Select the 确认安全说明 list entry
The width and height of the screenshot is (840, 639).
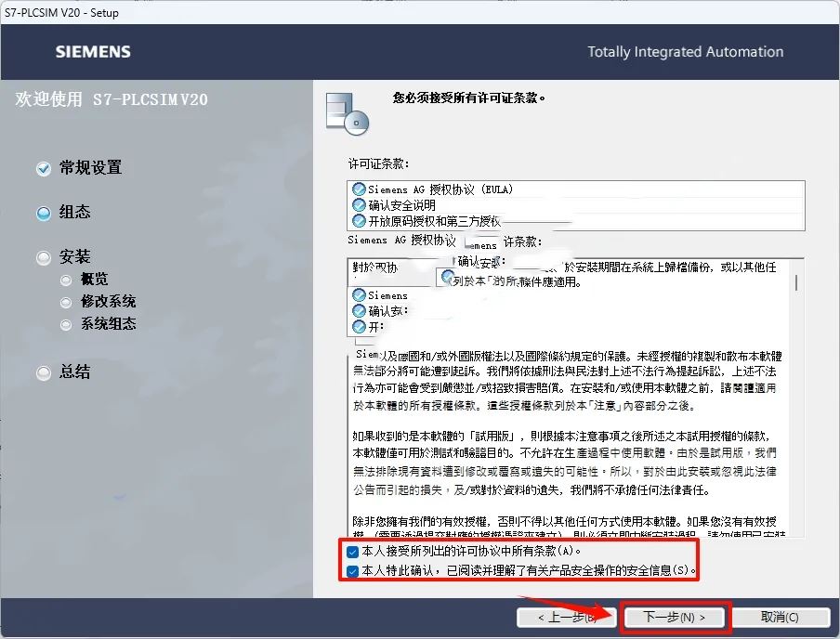click(x=575, y=205)
